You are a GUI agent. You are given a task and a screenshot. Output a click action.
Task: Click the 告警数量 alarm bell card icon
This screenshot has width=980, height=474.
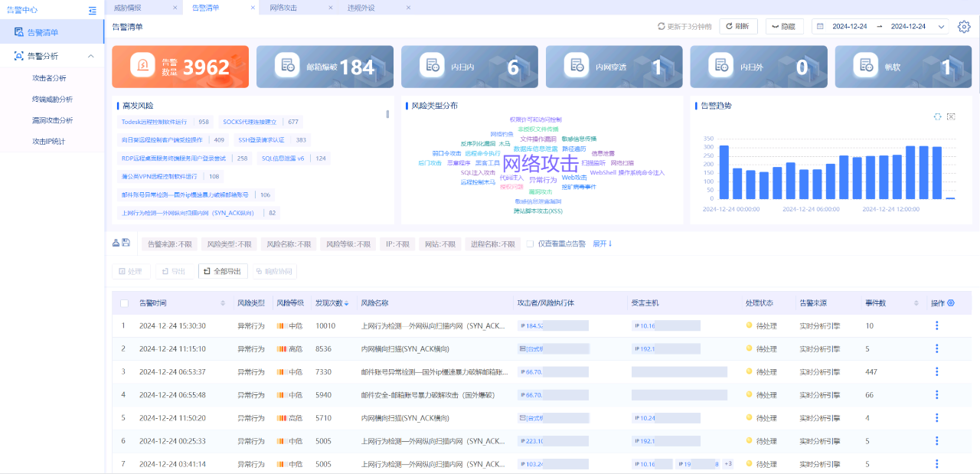[x=144, y=67]
